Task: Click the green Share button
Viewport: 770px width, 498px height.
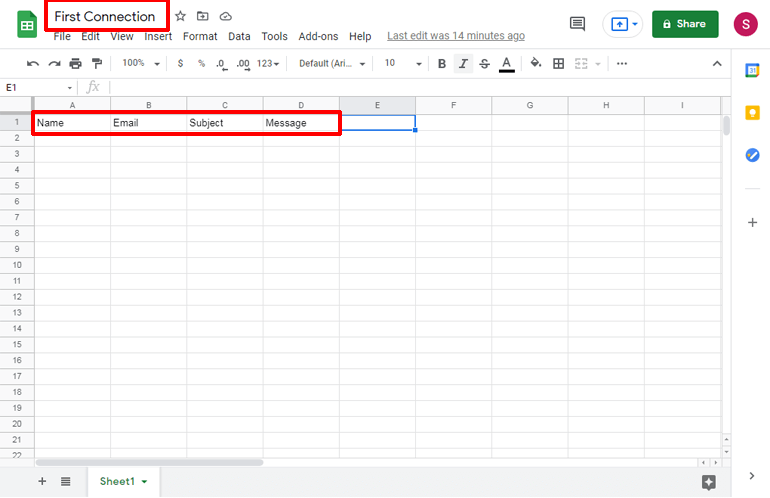Action: click(685, 24)
